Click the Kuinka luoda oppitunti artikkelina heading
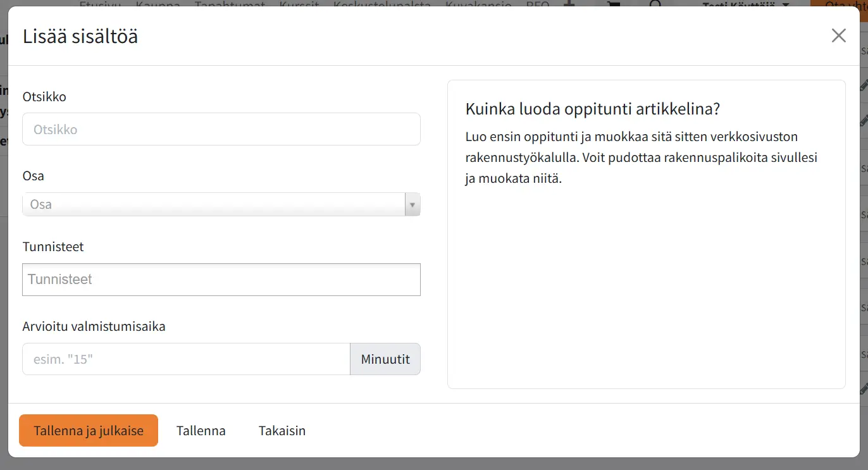Screen dimensions: 868x470 pyautogui.click(x=593, y=109)
